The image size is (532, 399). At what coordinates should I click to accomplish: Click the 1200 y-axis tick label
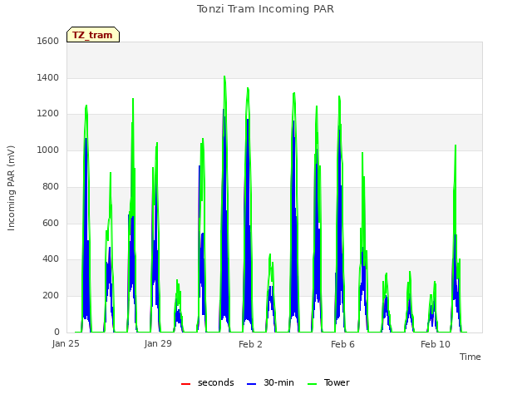48,114
